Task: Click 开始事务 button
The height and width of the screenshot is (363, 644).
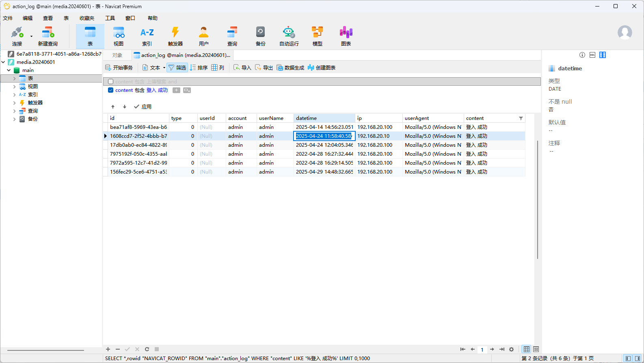Action: tap(119, 67)
